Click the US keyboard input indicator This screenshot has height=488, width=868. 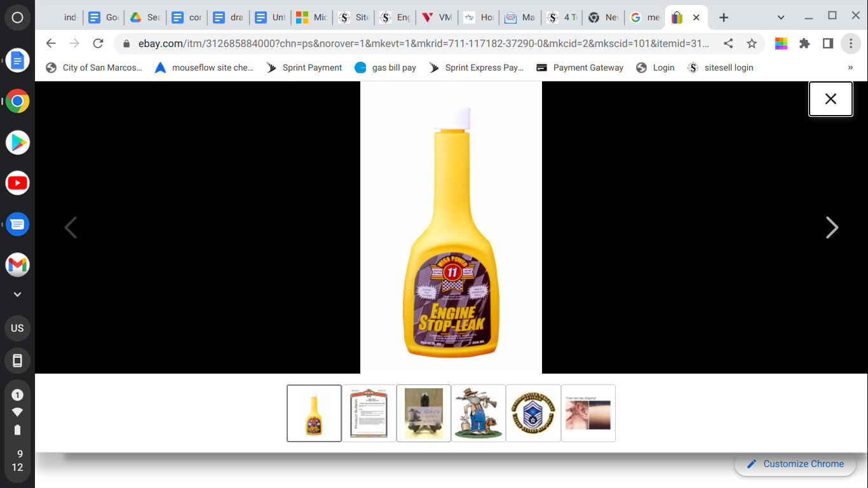pos(17,329)
